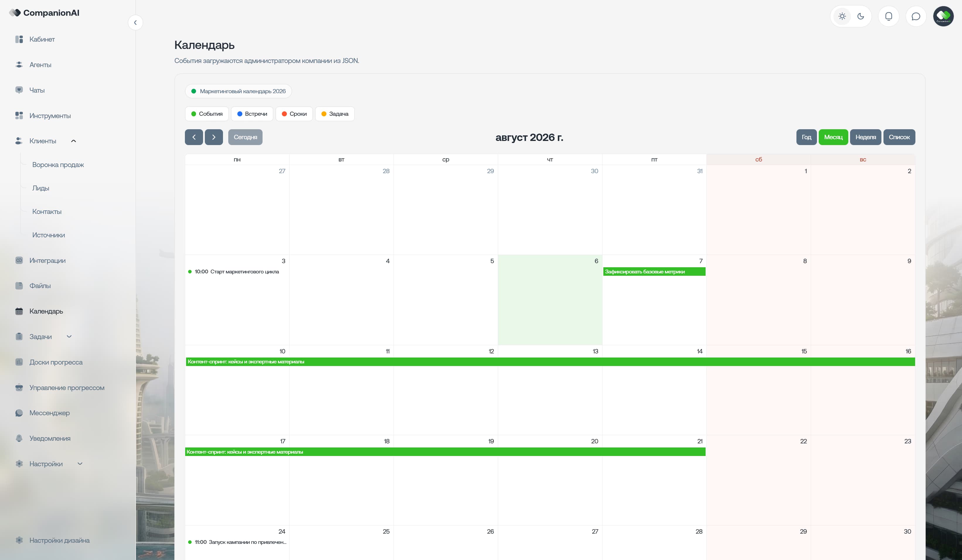962x560 pixels.
Task: Open Мессенджер menu item
Action: 50,413
